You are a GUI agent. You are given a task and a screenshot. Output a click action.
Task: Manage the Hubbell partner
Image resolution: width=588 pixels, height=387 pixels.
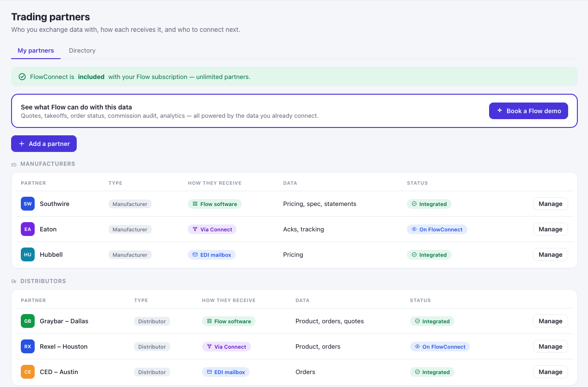[550, 254]
